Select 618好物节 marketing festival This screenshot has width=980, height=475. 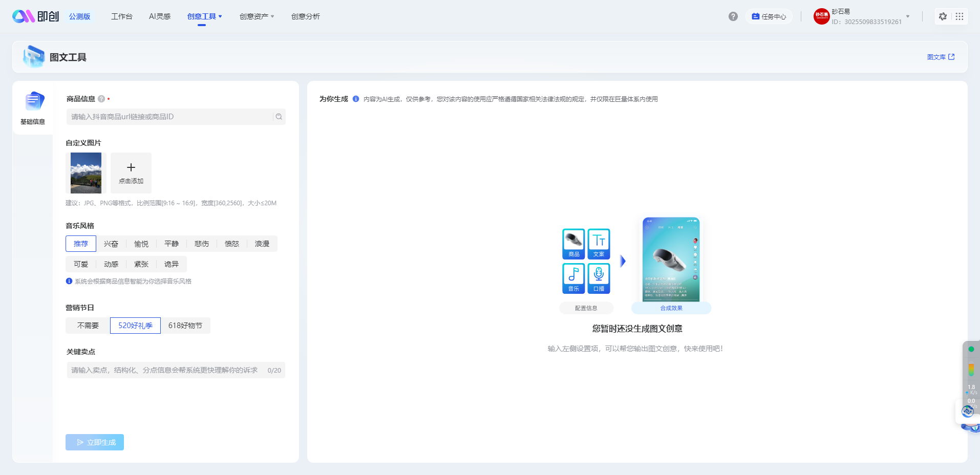tap(186, 325)
